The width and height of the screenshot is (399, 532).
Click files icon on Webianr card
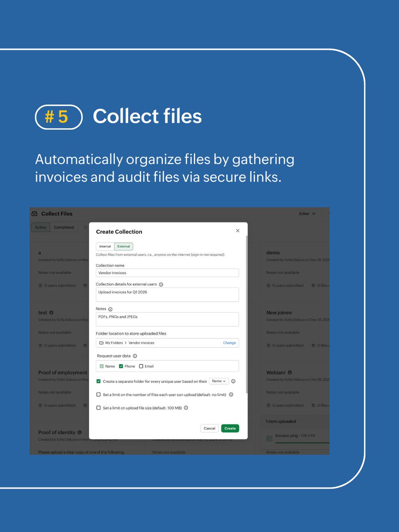[313, 406]
